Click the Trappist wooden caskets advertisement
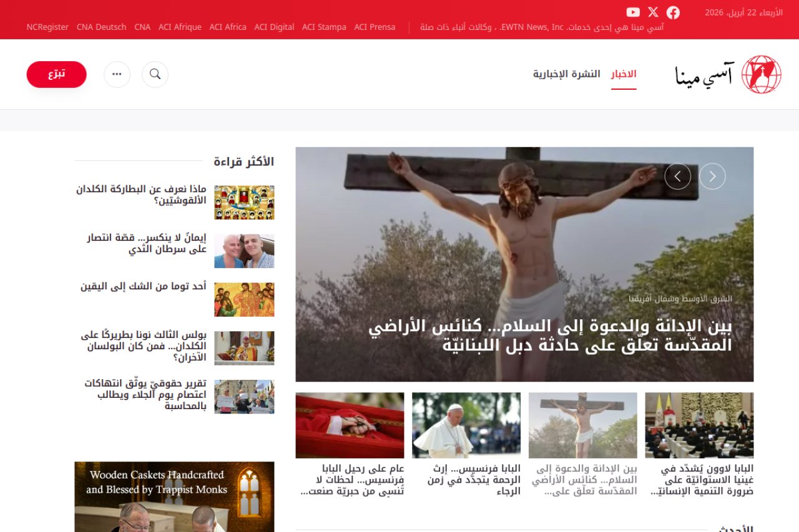Screen dimensions: 799x532 coord(174,496)
